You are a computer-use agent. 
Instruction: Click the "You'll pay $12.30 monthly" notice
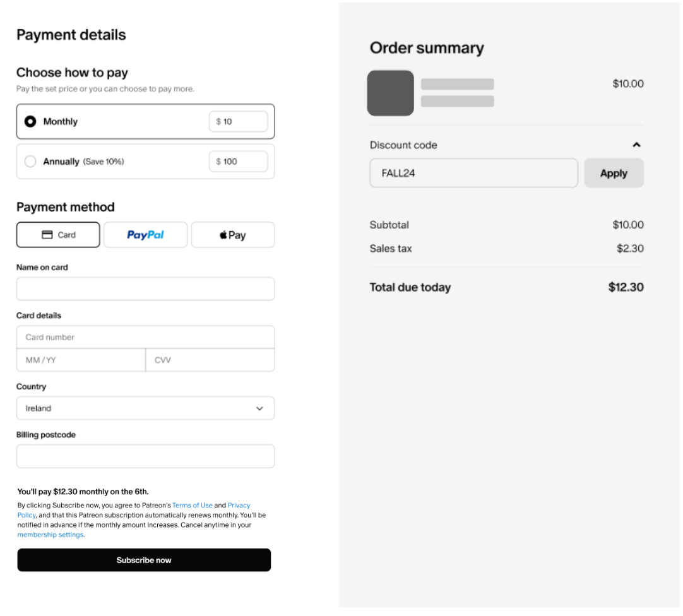pos(83,492)
